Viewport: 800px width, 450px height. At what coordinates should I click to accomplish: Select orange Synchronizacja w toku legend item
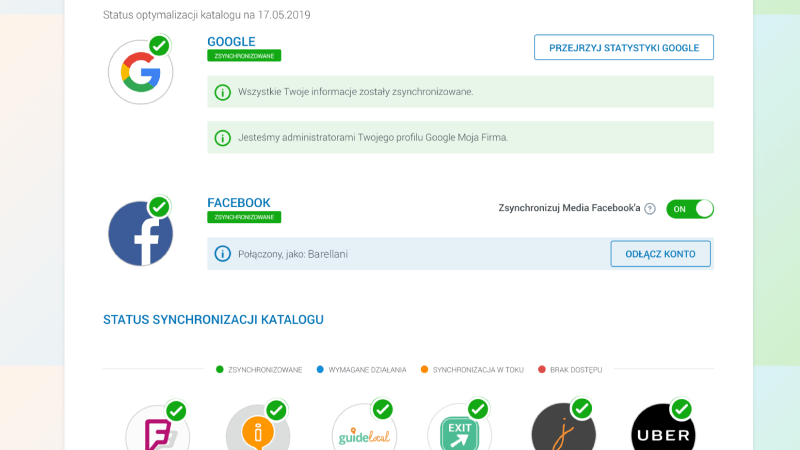[x=472, y=369]
